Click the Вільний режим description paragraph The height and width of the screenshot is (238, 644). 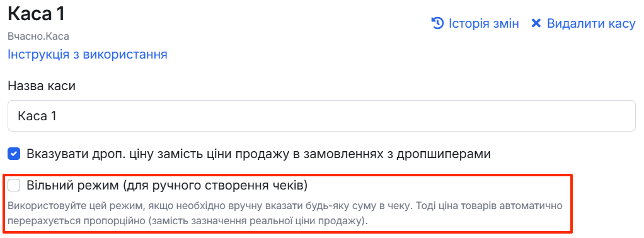click(x=285, y=214)
